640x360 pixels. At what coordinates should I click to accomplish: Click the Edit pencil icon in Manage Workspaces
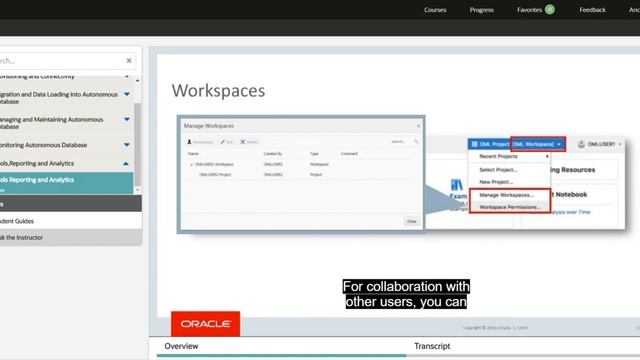click(222, 142)
